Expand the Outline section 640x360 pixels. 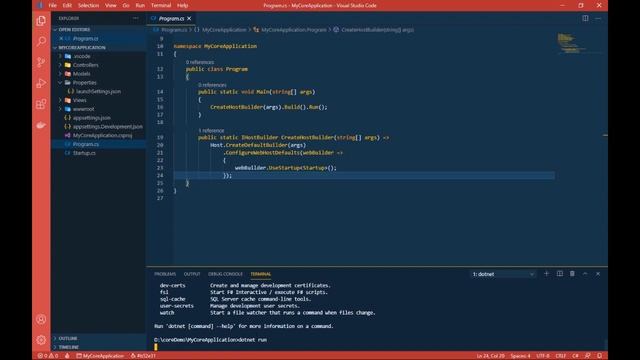coord(98,338)
